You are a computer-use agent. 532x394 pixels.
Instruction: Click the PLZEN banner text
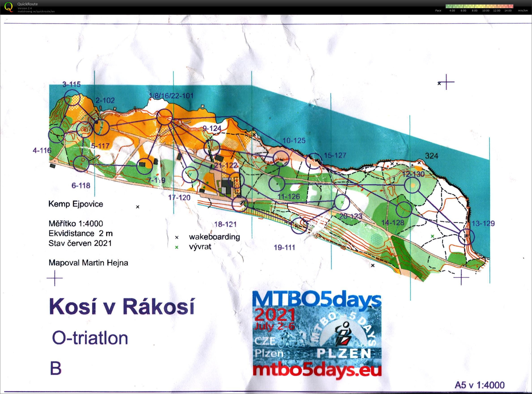pos(344,353)
